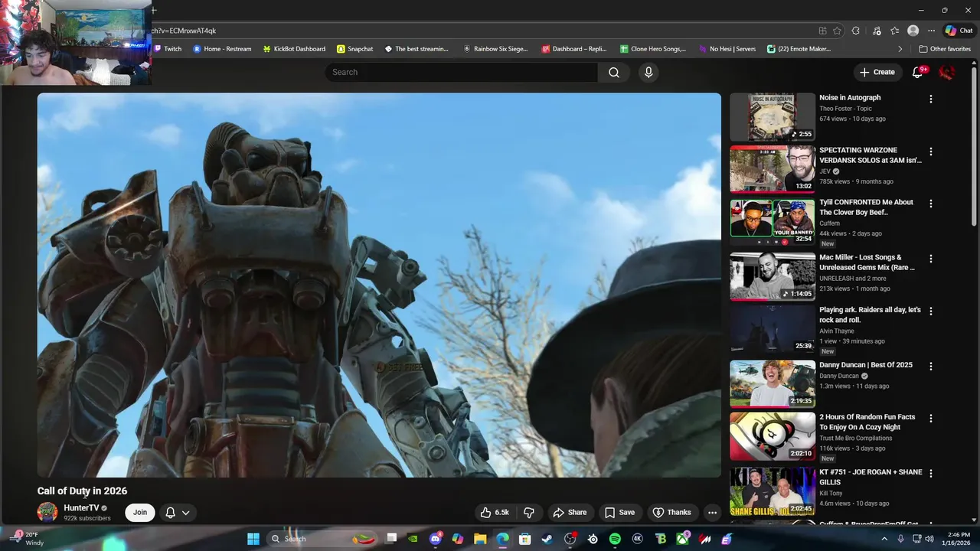
Task: Join the HunterTV channel membership
Action: click(140, 513)
